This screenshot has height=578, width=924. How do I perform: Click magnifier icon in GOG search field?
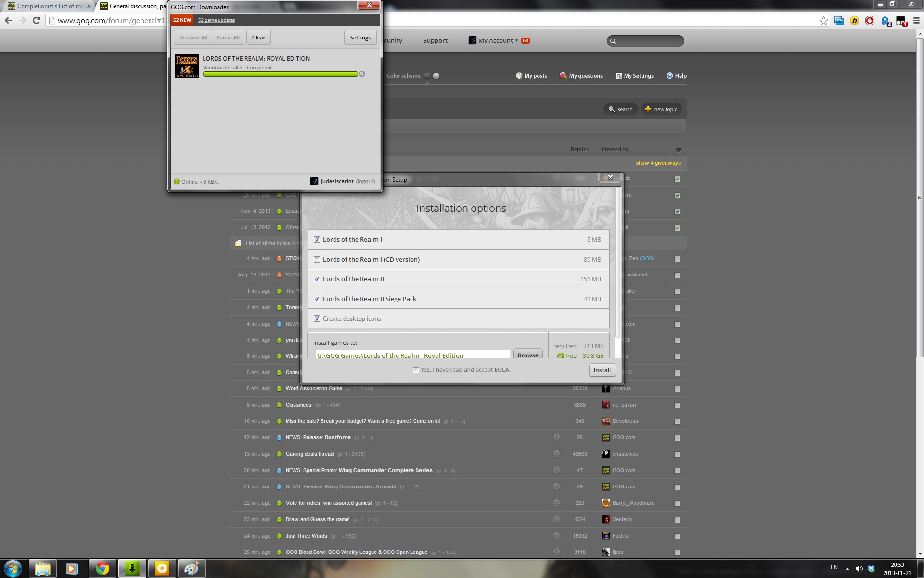pos(613,41)
